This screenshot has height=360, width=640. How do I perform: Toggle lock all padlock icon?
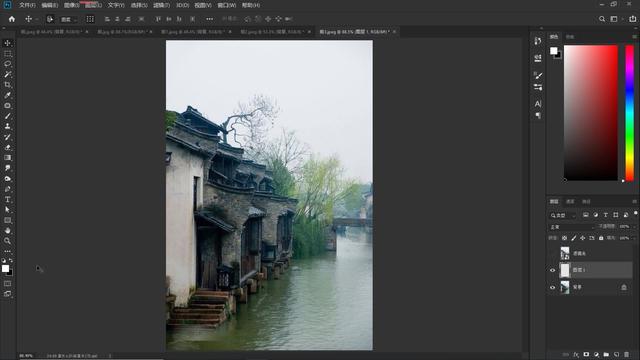(x=601, y=238)
